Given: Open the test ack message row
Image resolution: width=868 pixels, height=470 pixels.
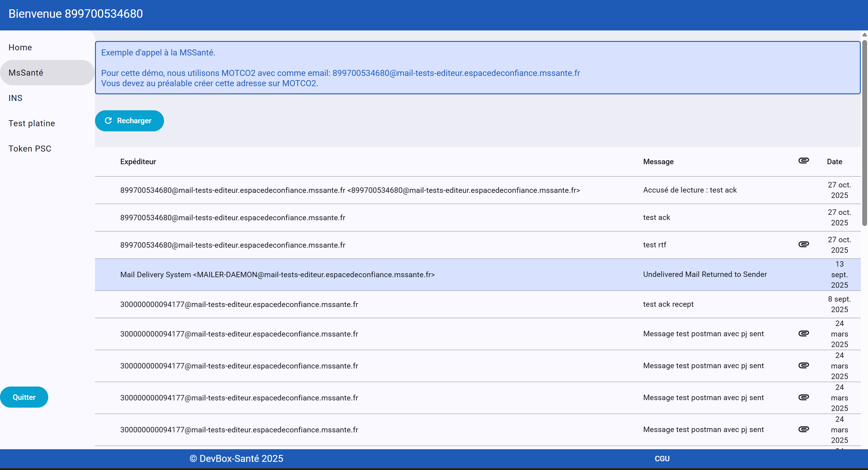Looking at the screenshot, I should (656, 218).
